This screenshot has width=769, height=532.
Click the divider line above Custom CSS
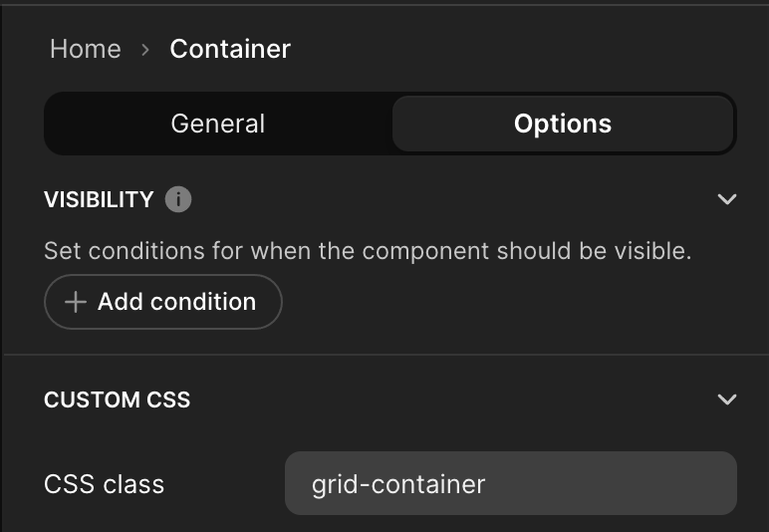[x=384, y=355]
